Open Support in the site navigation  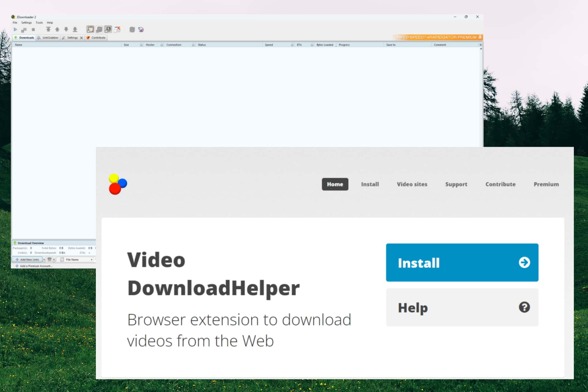(456, 184)
